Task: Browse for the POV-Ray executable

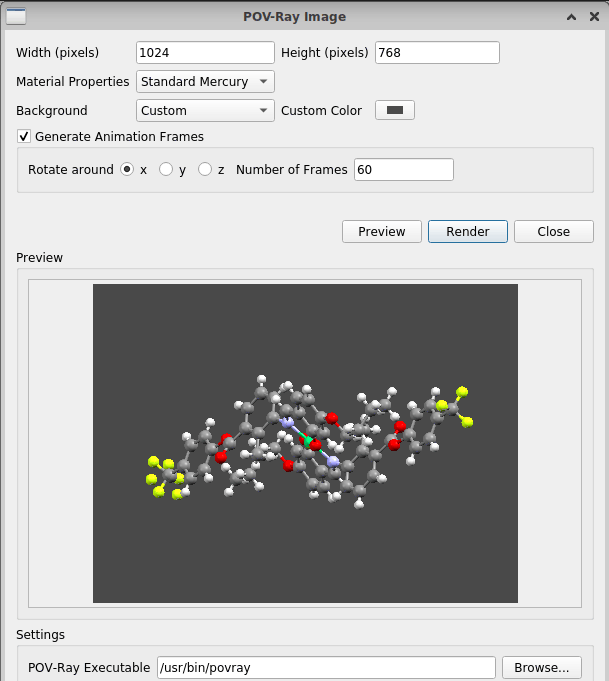Action: tap(541, 668)
